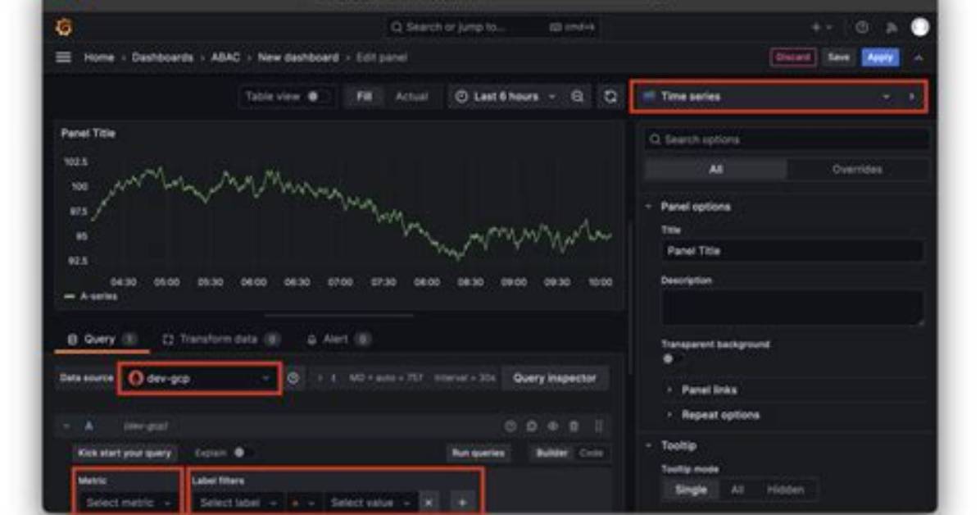Image resolution: width=980 pixels, height=515 pixels.
Task: Open dev-gcp data source dropdown
Action: click(x=199, y=378)
